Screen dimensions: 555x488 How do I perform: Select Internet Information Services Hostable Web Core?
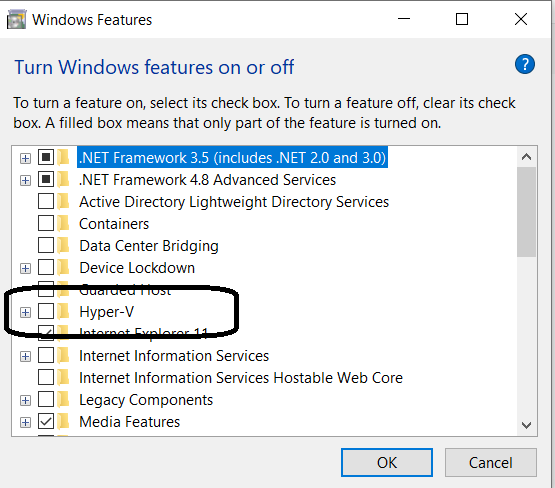(241, 378)
